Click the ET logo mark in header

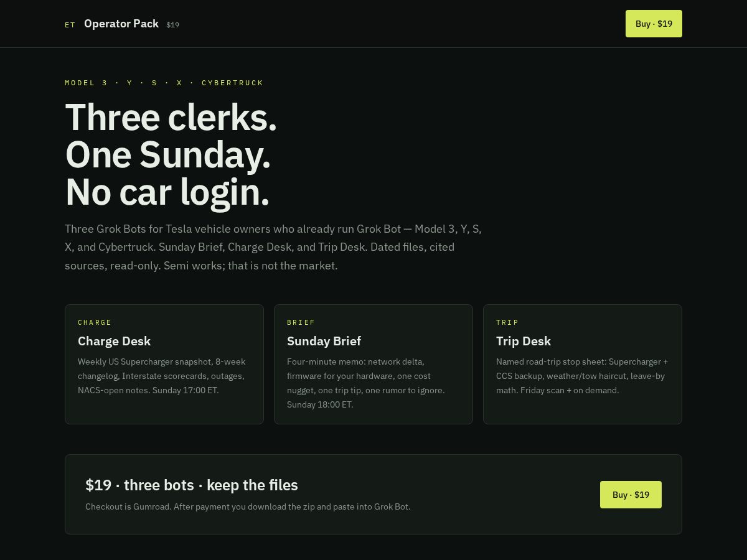[70, 25]
